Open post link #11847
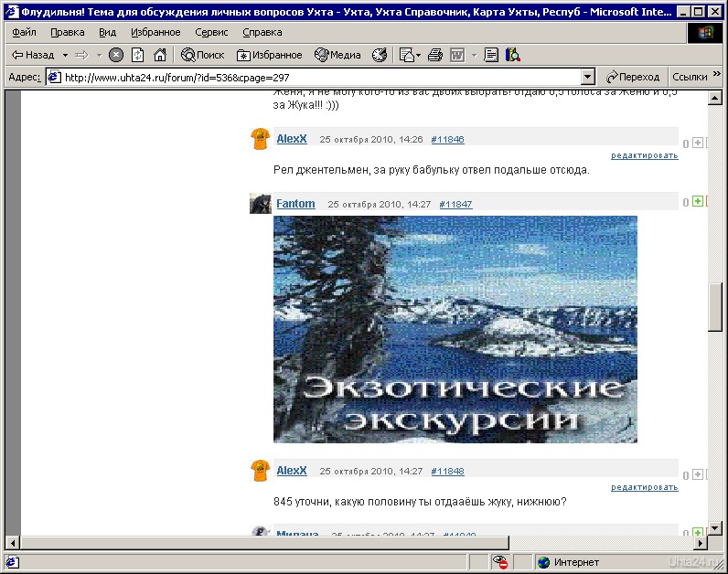728x574 pixels. 456,205
